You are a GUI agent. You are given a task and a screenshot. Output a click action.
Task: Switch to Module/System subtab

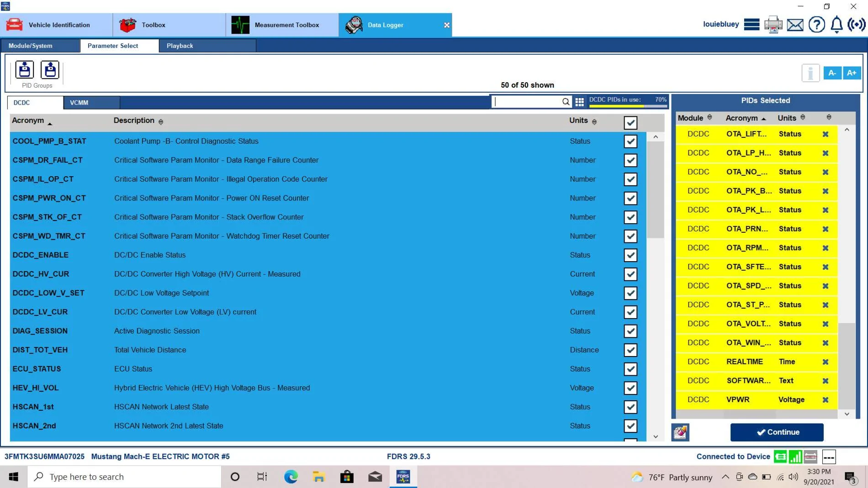(x=40, y=46)
